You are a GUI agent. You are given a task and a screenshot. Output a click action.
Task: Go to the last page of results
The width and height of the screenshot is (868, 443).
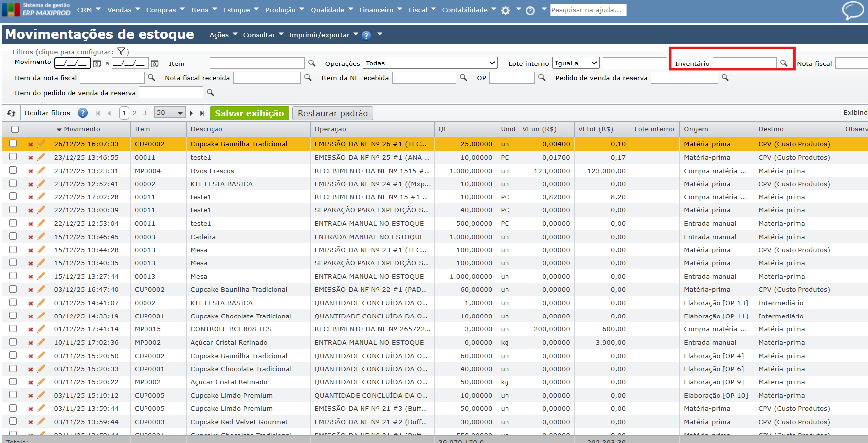pos(202,113)
